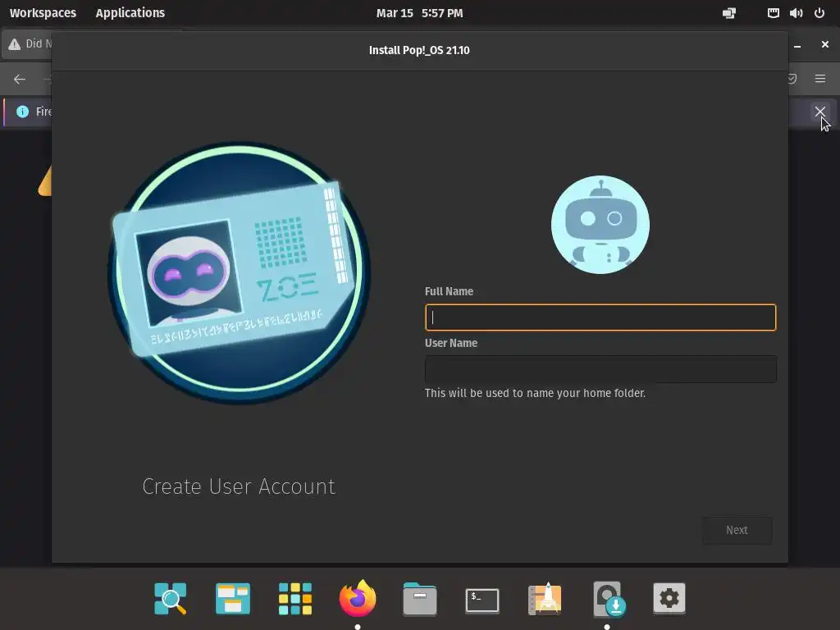Open Firefox hamburger menu in background window
The image size is (840, 630).
pos(820,79)
